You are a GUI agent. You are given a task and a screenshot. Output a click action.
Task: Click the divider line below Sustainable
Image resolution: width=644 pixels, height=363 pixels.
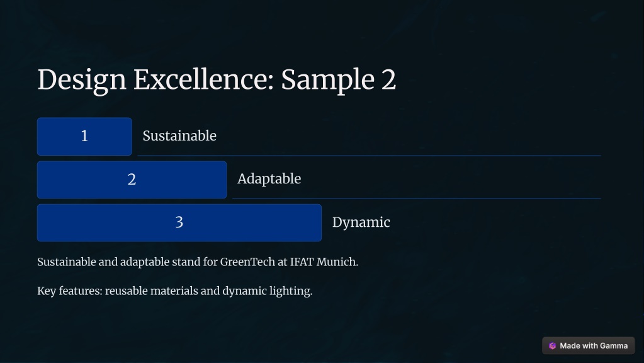coord(370,156)
